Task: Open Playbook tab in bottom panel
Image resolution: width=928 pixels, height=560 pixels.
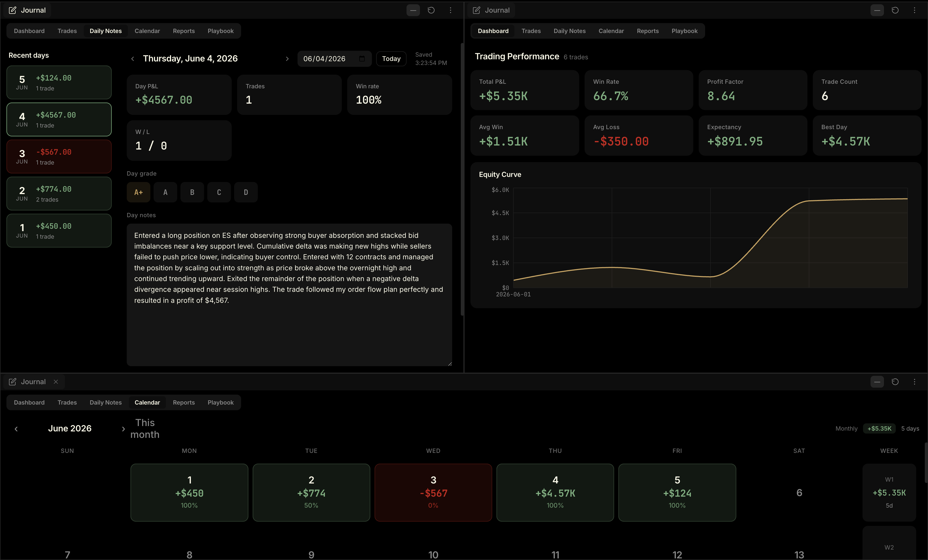Action: (221, 403)
